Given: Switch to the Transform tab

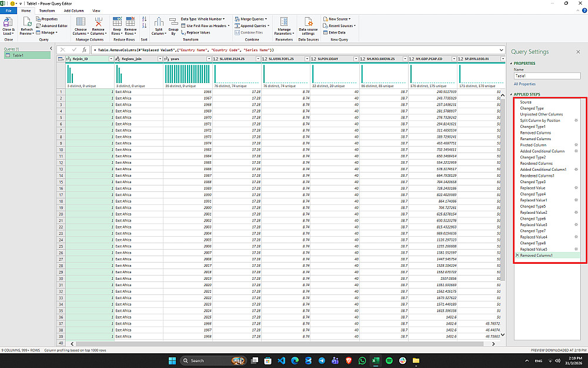Looking at the screenshot, I should coord(47,11).
